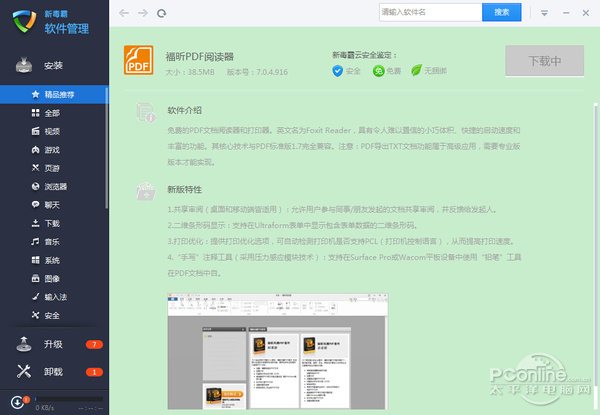Switch to the 输入法 input method category

pyautogui.click(x=55, y=297)
